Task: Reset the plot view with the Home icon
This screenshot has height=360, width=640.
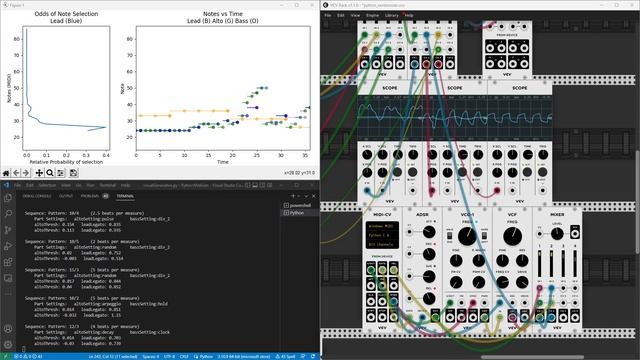Action: pyautogui.click(x=6, y=173)
